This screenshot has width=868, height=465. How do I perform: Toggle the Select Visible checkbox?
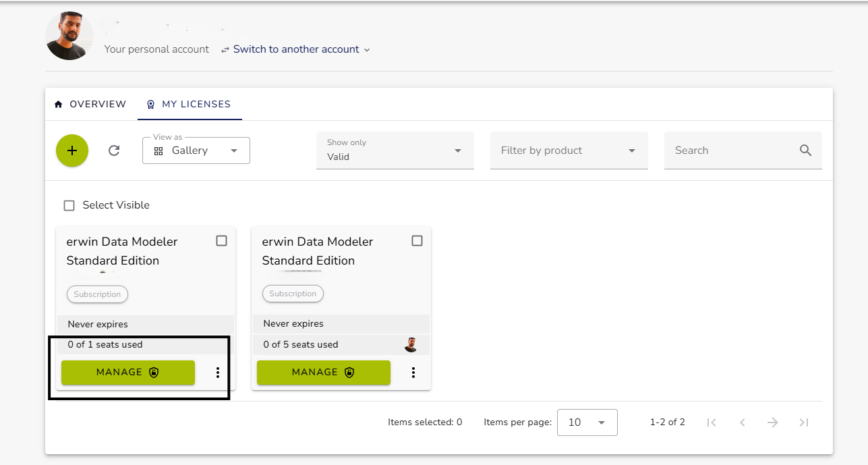69,205
